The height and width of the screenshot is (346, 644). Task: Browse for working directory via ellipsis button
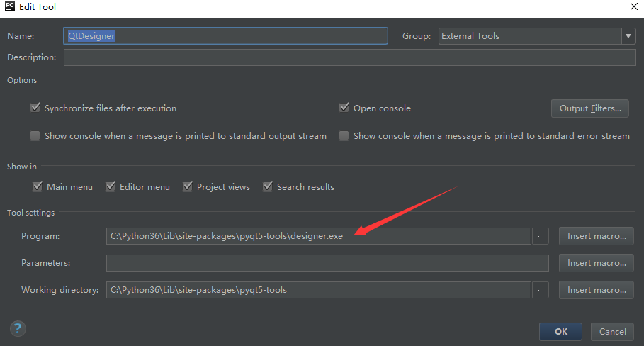[x=541, y=290]
